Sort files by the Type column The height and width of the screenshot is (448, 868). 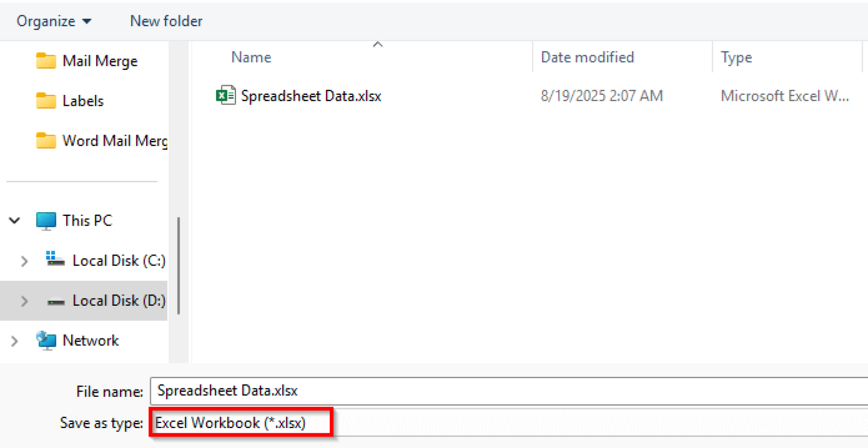pyautogui.click(x=736, y=57)
